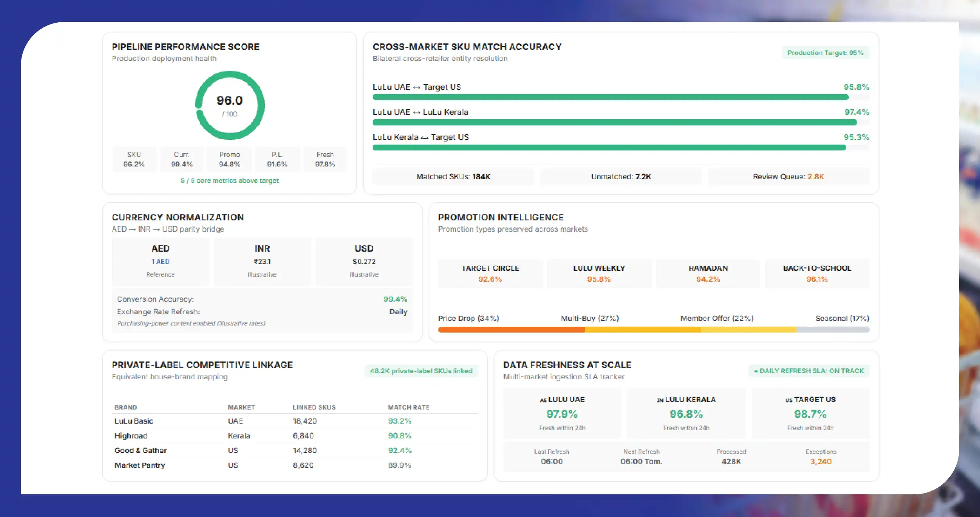980x517 pixels.
Task: Click the Price Drop orange bar segment
Action: point(512,330)
